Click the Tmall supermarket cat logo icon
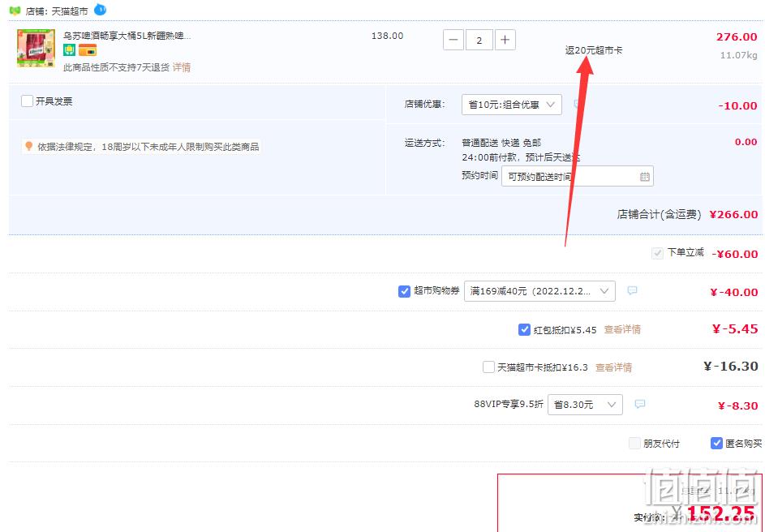The image size is (765, 532). pyautogui.click(x=14, y=11)
